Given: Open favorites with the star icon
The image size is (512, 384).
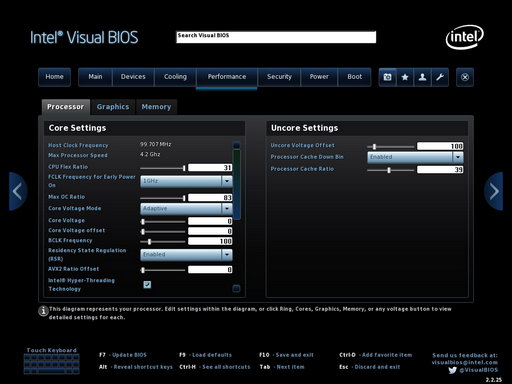Looking at the screenshot, I should pos(405,77).
